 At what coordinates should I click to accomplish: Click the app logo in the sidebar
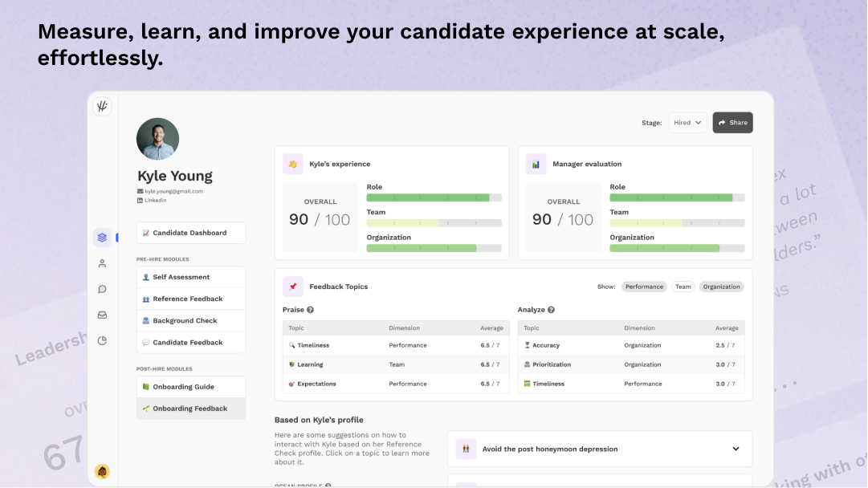[x=102, y=106]
